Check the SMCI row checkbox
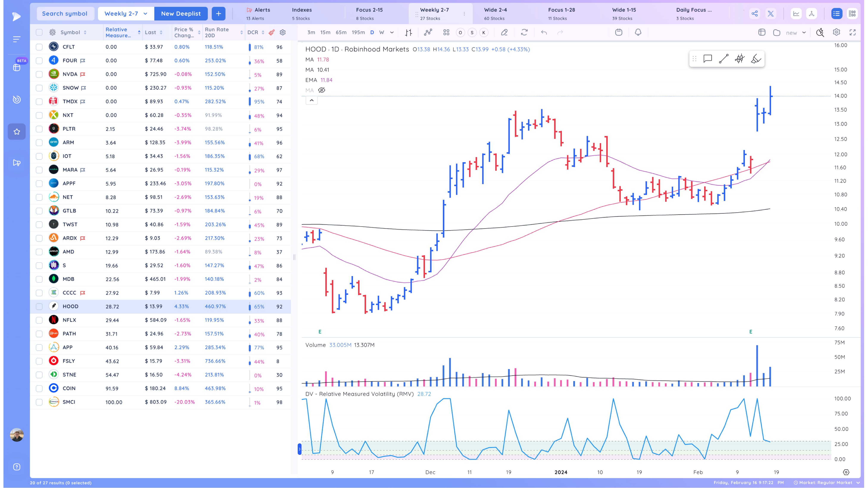The width and height of the screenshot is (868, 488). pyautogui.click(x=39, y=402)
